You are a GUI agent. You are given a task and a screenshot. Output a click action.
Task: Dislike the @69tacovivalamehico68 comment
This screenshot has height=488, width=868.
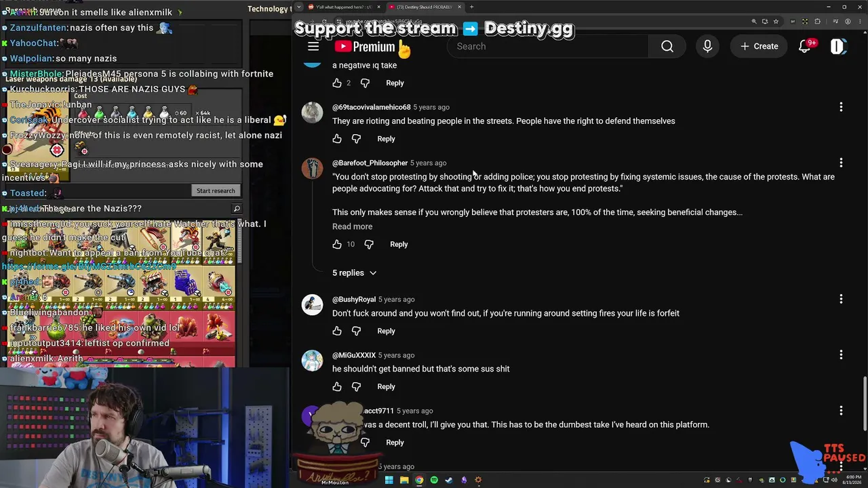click(x=356, y=138)
